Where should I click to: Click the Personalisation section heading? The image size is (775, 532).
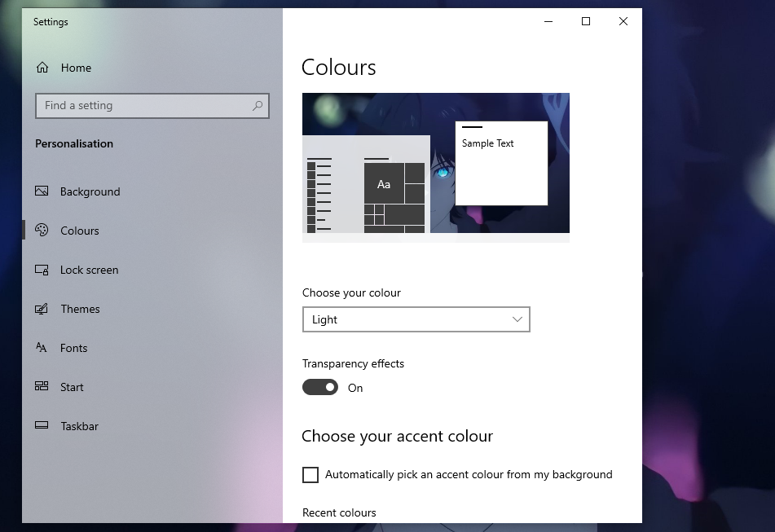click(74, 143)
